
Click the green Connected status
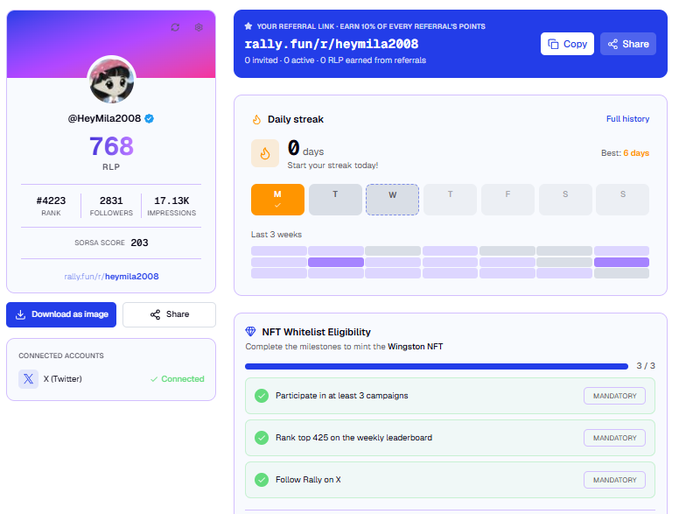click(177, 379)
